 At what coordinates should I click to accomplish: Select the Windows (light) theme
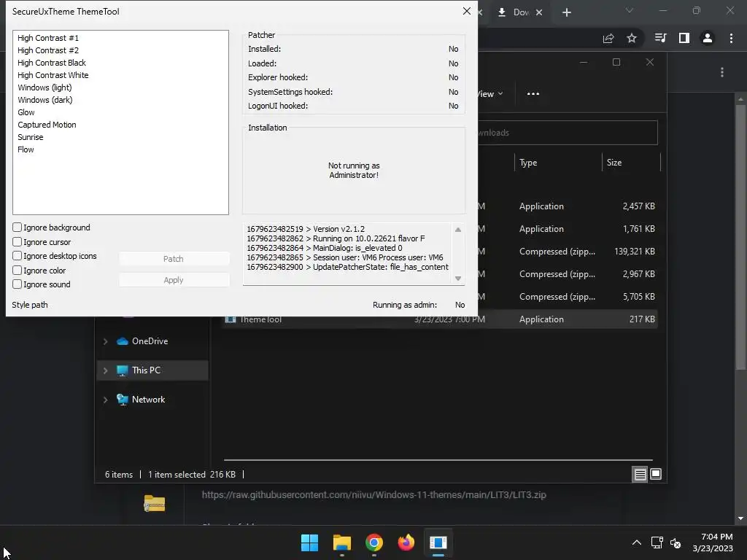(x=44, y=87)
